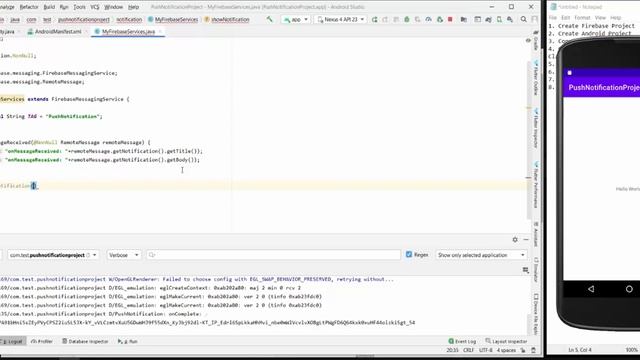Click the Sync Project with Gradle icon
Screen dimensions: 640x360
488,19
